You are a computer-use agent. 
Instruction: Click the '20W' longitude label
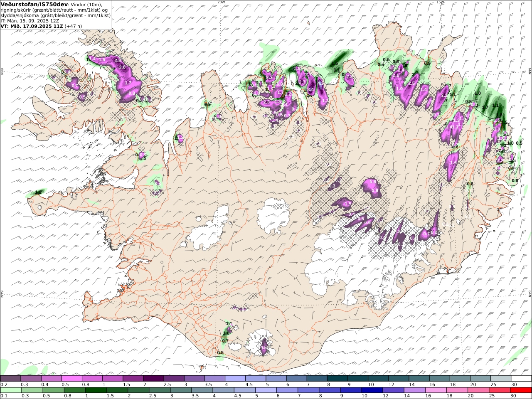221,2
